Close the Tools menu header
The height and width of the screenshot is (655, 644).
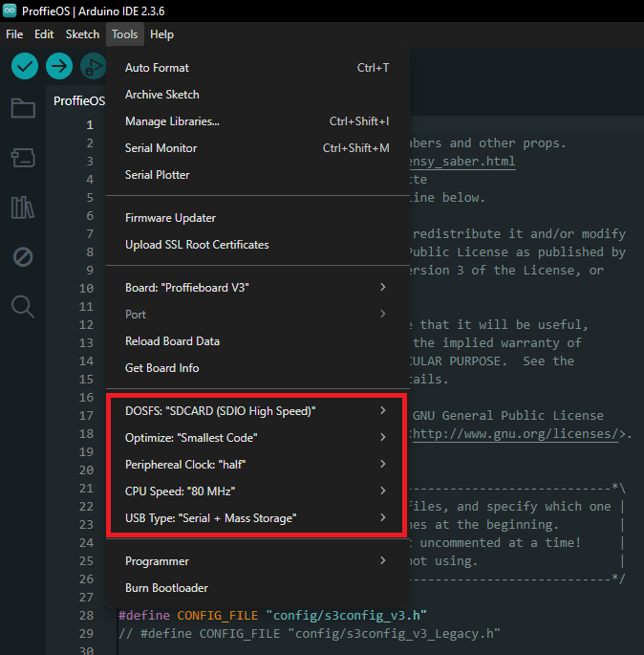[125, 34]
